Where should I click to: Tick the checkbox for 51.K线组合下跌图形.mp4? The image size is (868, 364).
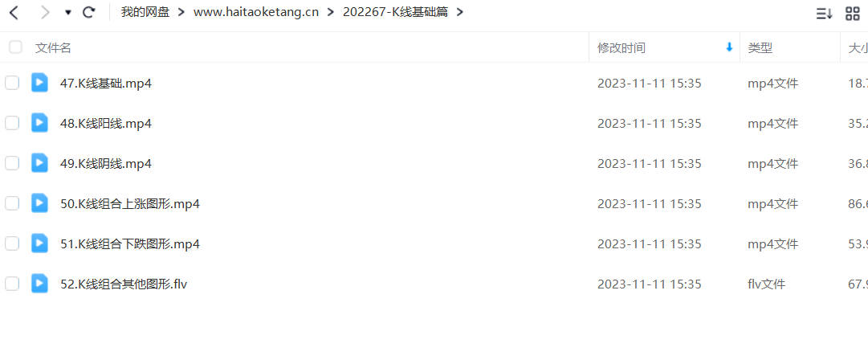[x=12, y=243]
